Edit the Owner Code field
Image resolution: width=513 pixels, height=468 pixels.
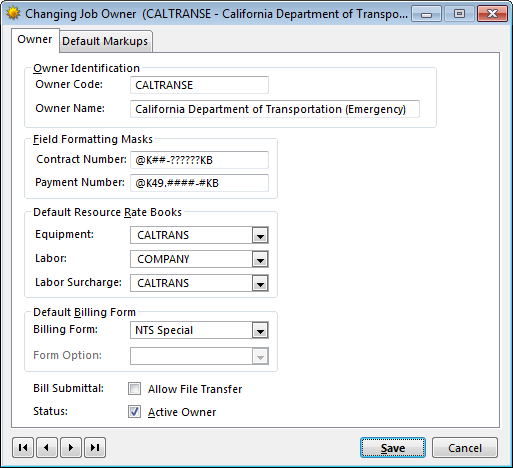click(199, 85)
